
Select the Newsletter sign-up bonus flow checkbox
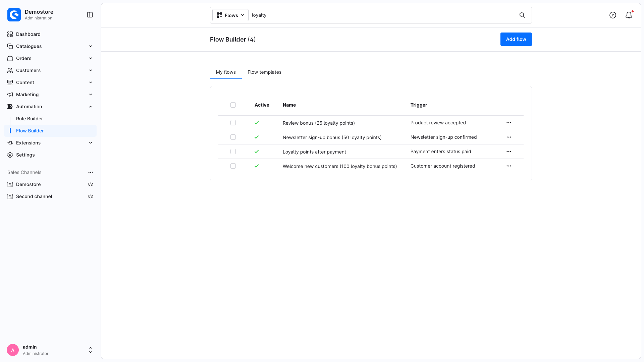coord(233,137)
